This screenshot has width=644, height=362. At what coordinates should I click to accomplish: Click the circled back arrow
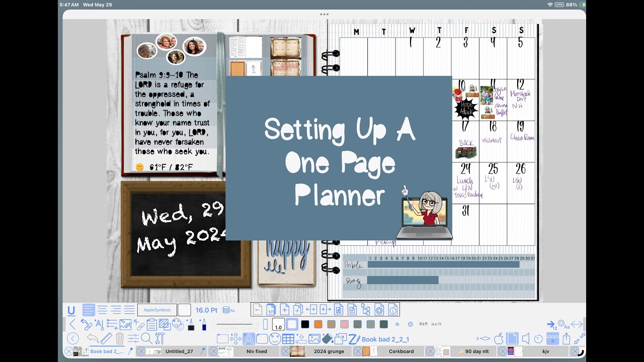[73, 339]
